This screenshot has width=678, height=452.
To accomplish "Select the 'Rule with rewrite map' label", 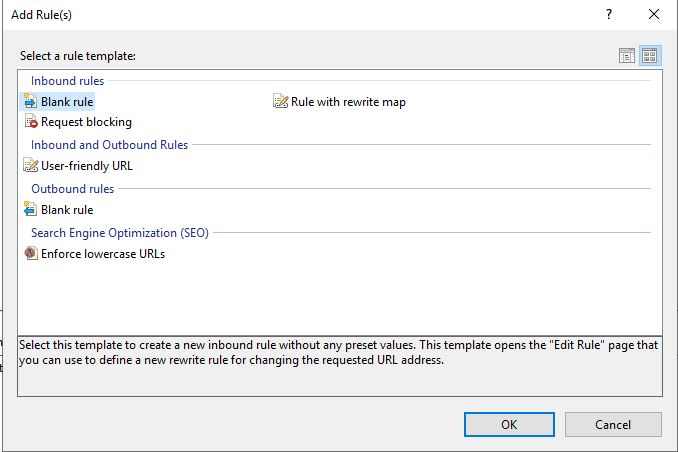I will [348, 102].
